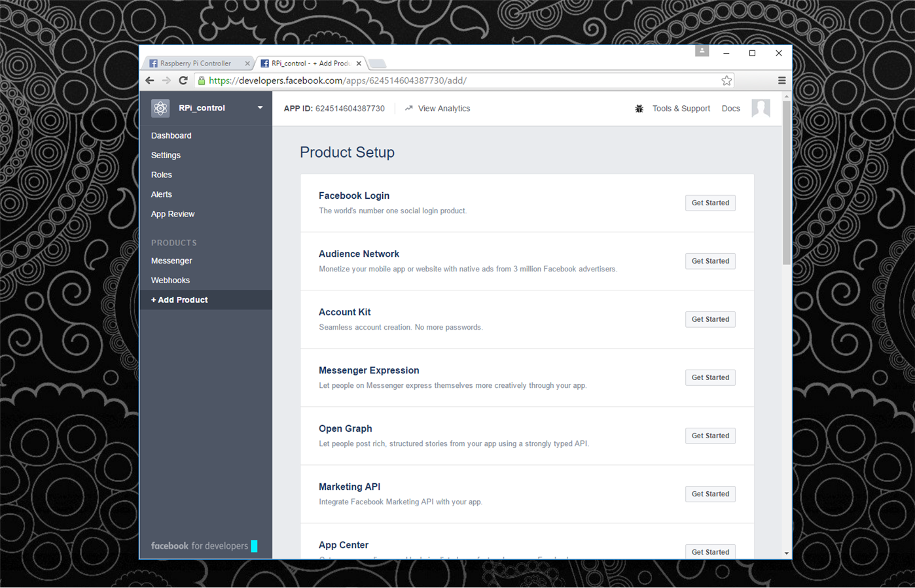
Task: Click the RPi_control app atom icon
Action: [160, 108]
